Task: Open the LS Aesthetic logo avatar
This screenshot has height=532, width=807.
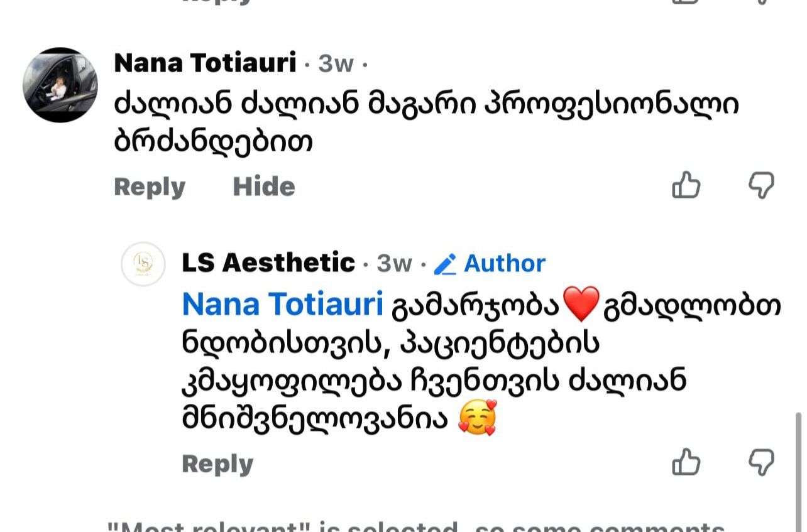Action: (143, 264)
